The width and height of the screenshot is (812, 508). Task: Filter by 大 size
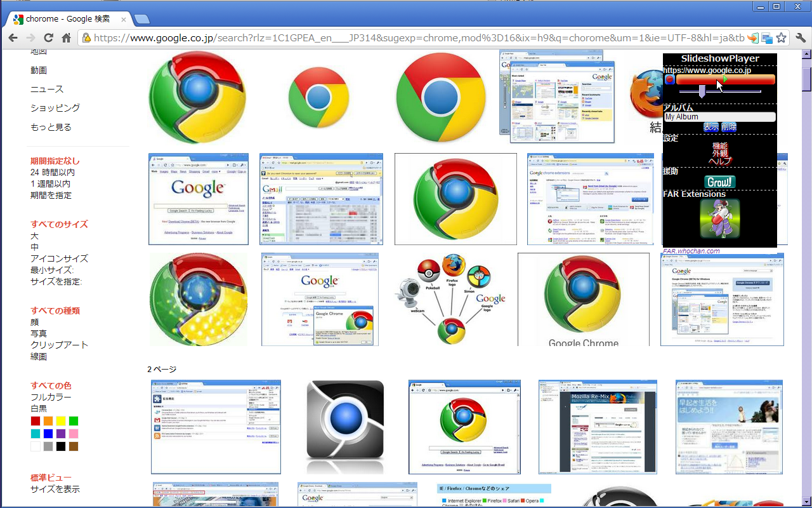[x=34, y=236]
